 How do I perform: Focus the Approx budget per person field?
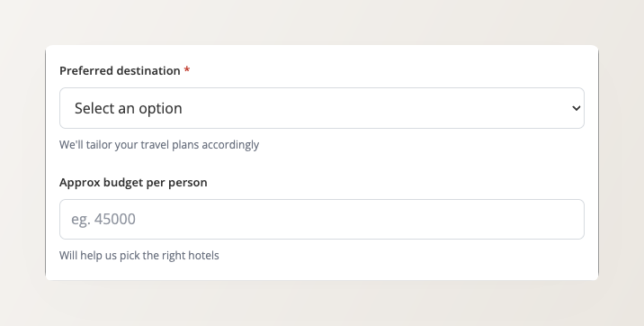322,219
